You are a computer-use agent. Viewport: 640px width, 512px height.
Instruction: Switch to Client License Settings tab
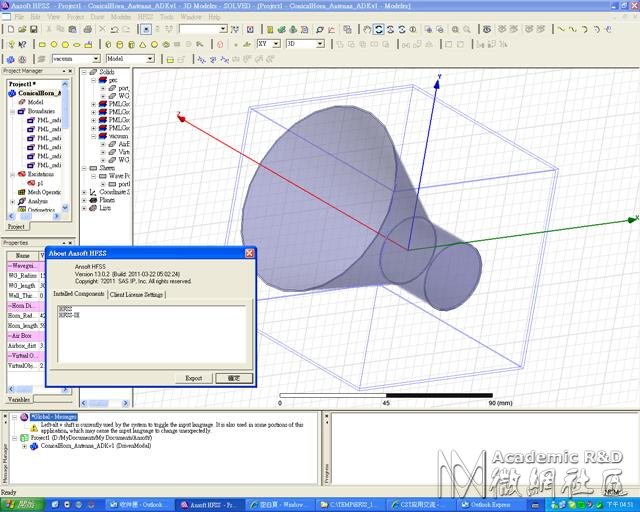[x=136, y=294]
